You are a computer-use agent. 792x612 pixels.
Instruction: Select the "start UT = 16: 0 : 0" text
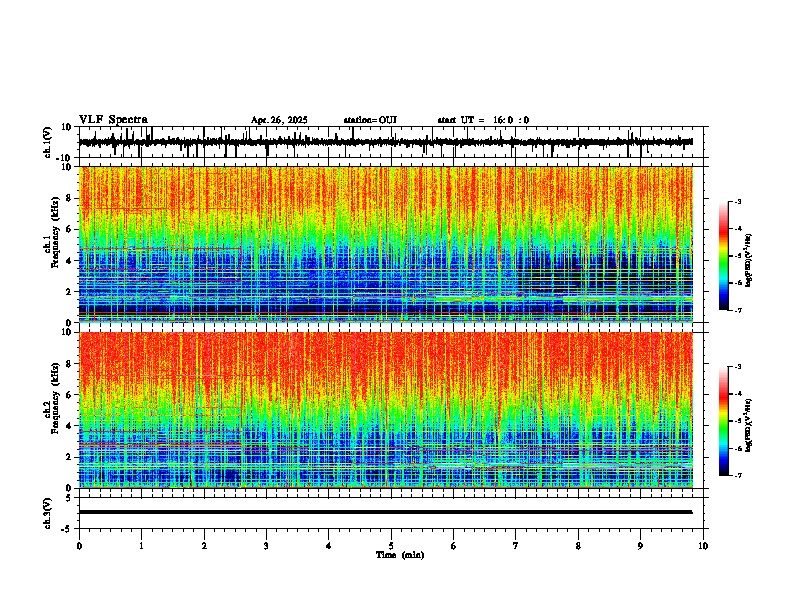tap(483, 120)
